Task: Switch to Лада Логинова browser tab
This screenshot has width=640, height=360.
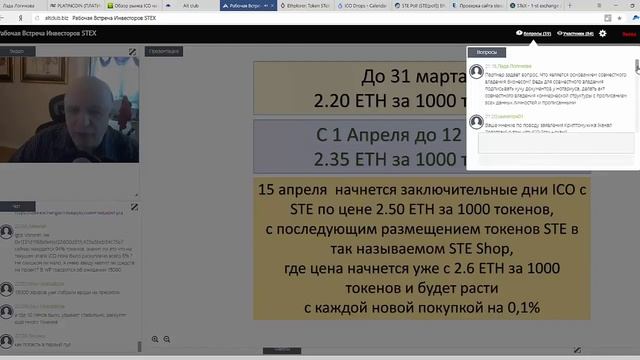Action: click(x=20, y=6)
